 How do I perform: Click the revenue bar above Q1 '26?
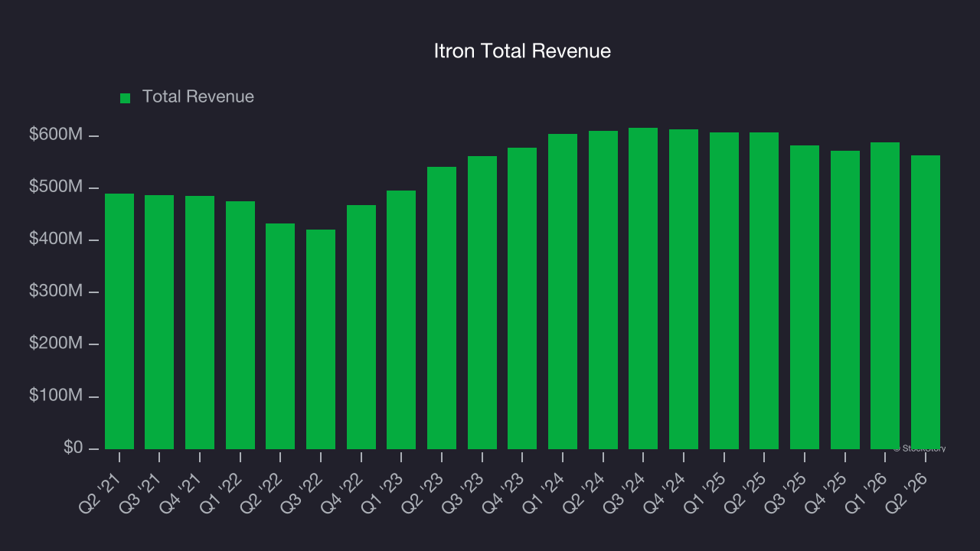[x=885, y=295]
